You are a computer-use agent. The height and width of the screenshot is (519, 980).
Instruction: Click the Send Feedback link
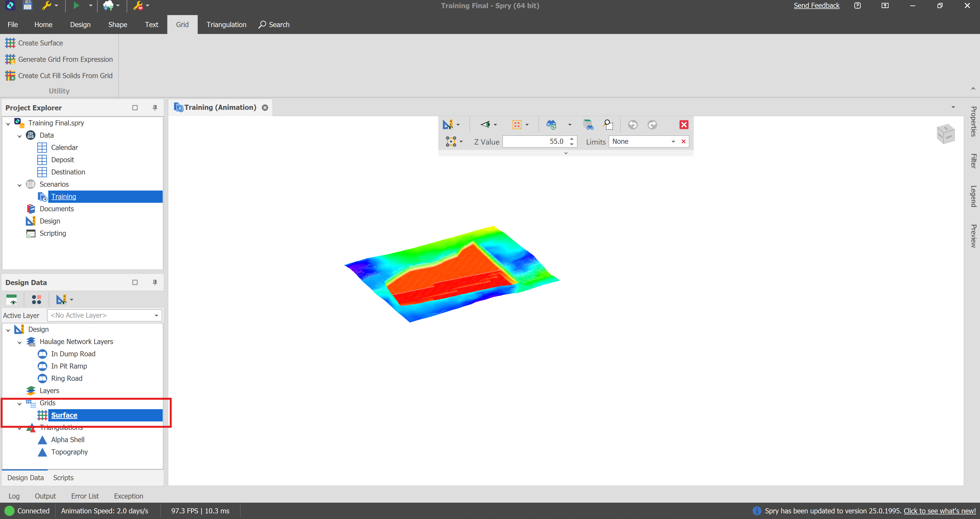tap(816, 6)
